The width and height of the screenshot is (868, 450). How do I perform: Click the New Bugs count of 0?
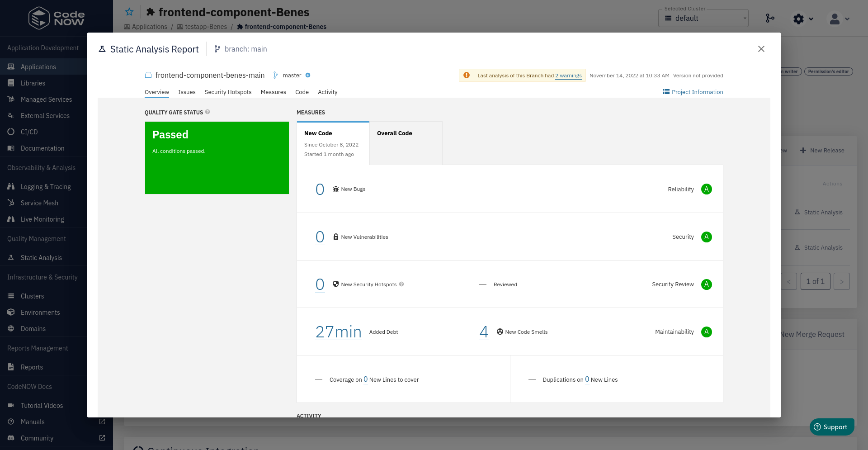(320, 189)
